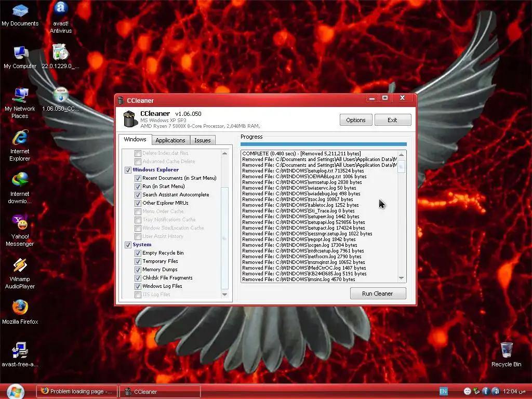Open avast! Antivirus desktop icon
Image resolution: width=532 pixels, height=399 pixels.
(61, 18)
